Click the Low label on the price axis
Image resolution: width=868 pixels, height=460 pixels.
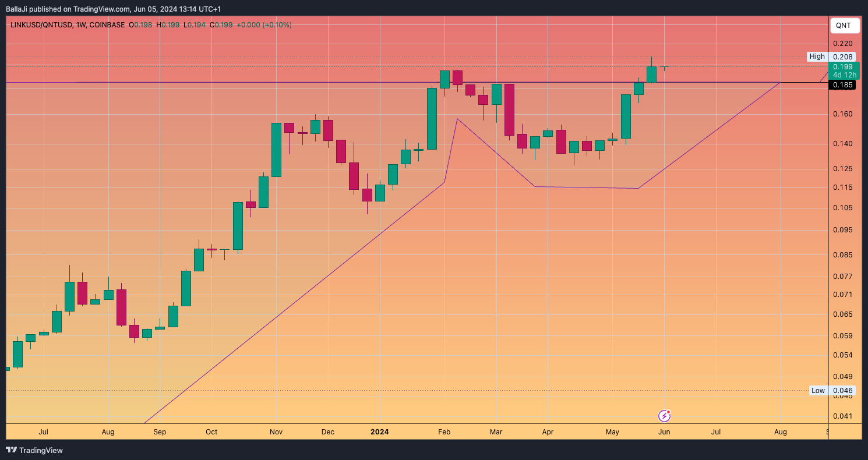click(818, 390)
